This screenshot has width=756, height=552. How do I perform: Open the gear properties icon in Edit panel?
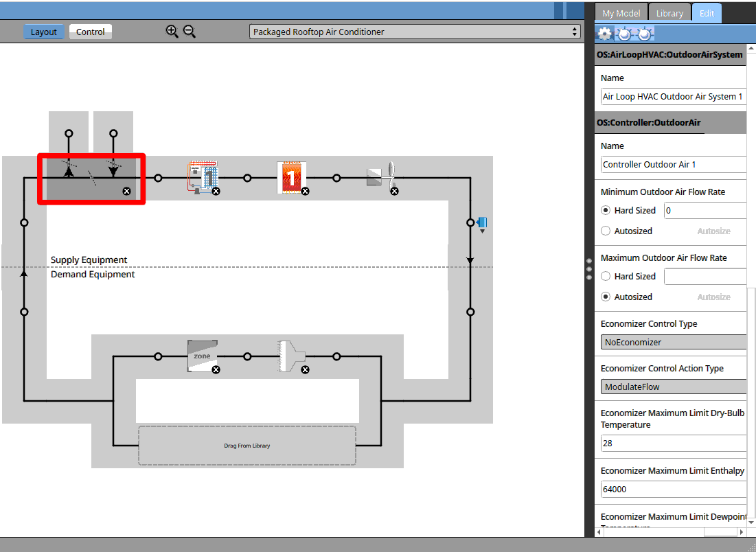tap(604, 34)
